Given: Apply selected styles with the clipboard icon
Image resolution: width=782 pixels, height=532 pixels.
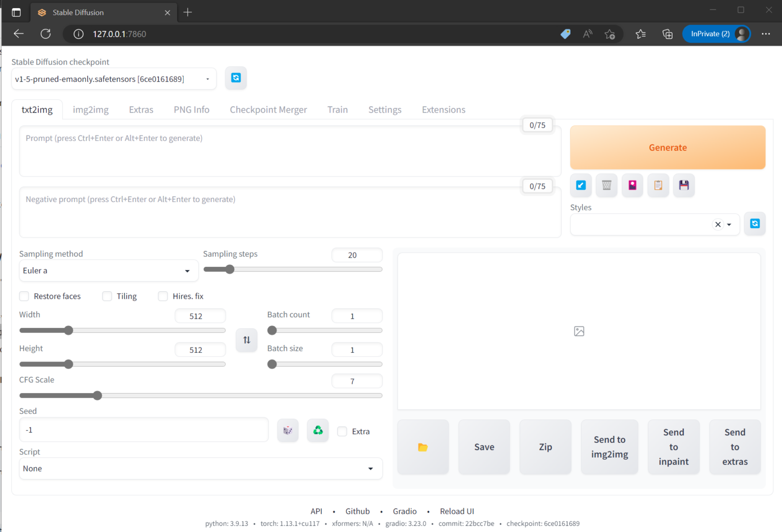Looking at the screenshot, I should coord(658,185).
